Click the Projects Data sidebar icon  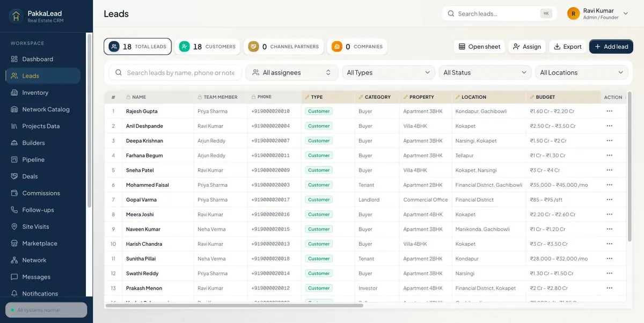point(14,126)
